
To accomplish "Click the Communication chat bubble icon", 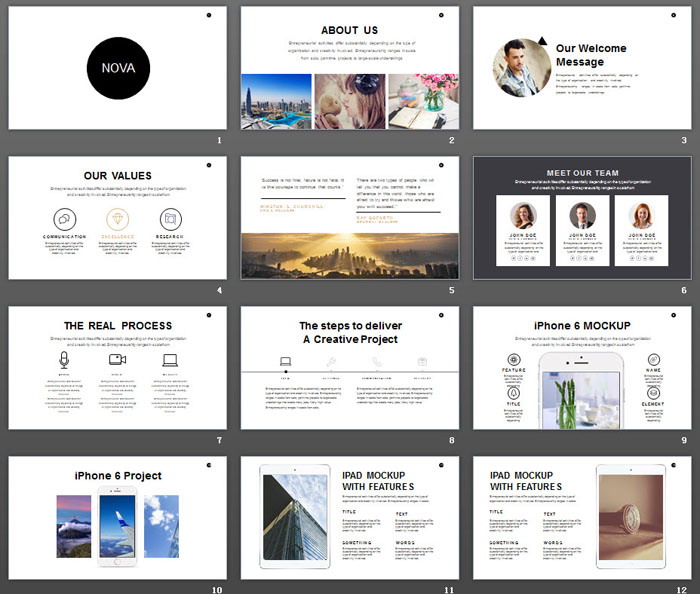I will click(x=64, y=219).
